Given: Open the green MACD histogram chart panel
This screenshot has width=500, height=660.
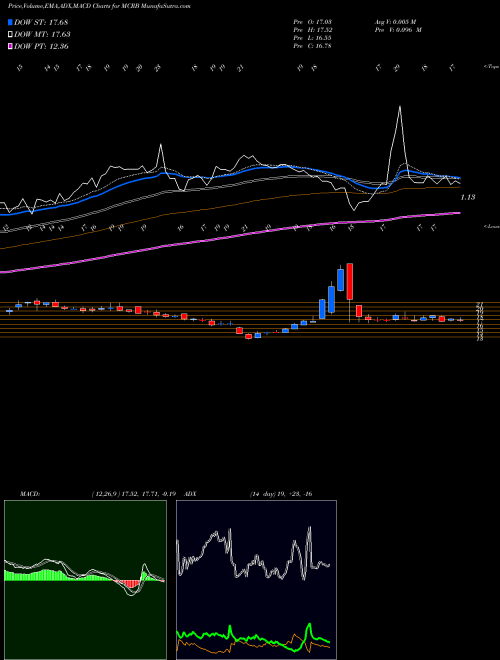Looking at the screenshot, I should pyautogui.click(x=85, y=580).
